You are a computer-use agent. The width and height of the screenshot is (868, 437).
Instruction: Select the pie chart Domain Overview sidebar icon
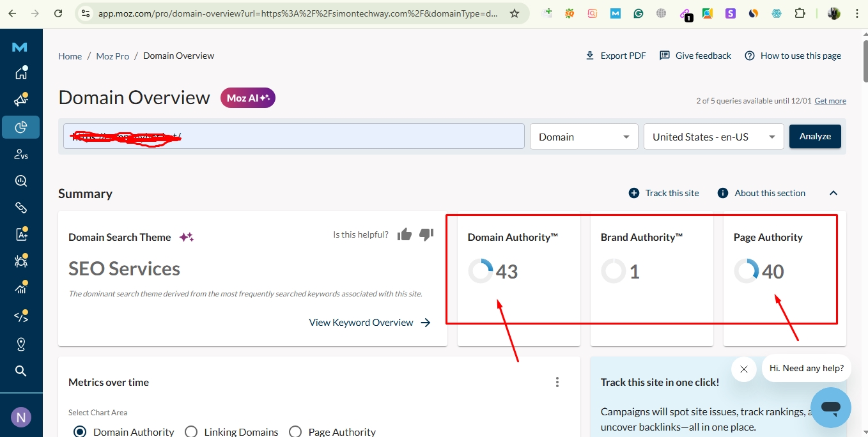[x=21, y=127]
